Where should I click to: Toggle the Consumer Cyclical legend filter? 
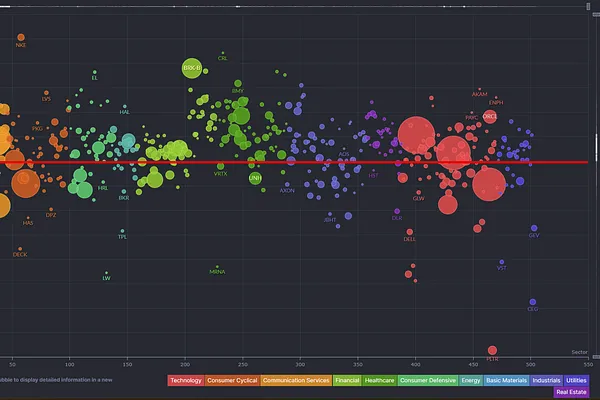(233, 381)
